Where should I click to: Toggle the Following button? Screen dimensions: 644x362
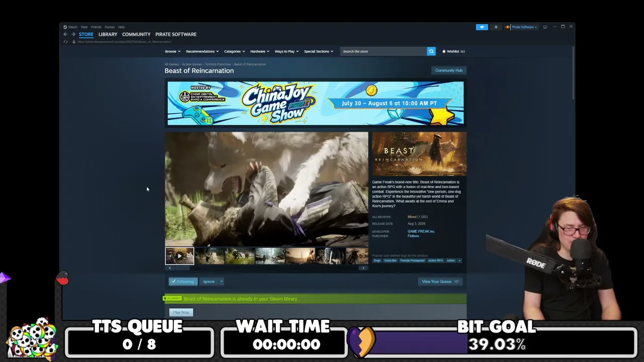tap(183, 282)
